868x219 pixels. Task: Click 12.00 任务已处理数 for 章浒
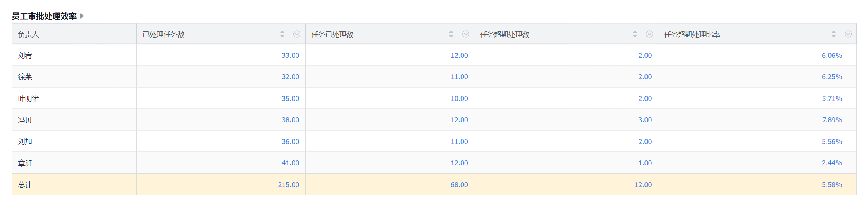click(x=459, y=163)
